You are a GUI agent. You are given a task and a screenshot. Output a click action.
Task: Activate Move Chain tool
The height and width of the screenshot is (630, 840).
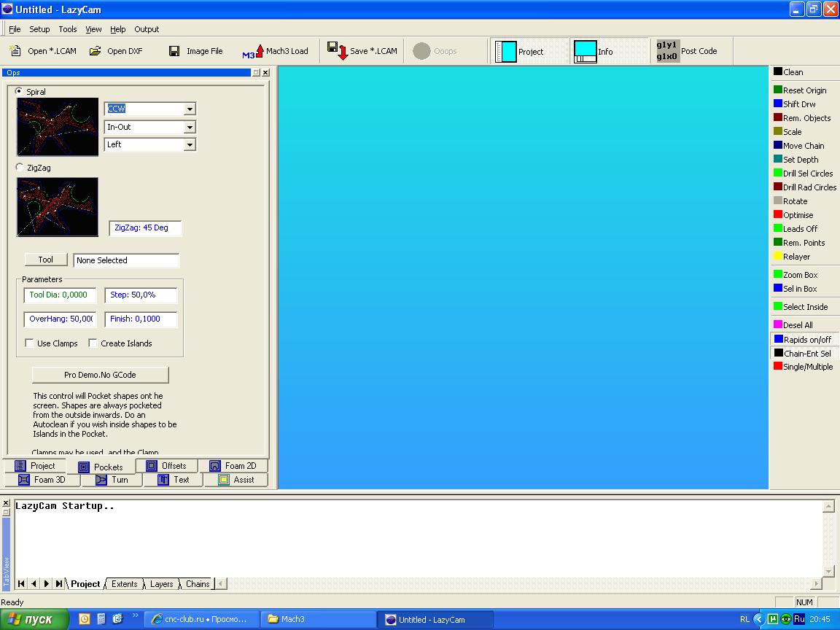point(798,146)
